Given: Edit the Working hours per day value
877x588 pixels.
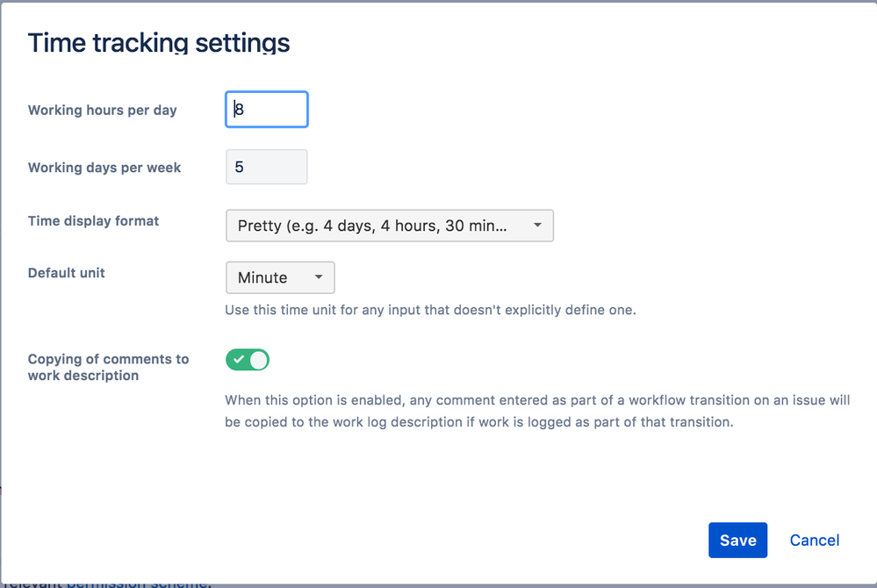Looking at the screenshot, I should pyautogui.click(x=266, y=109).
